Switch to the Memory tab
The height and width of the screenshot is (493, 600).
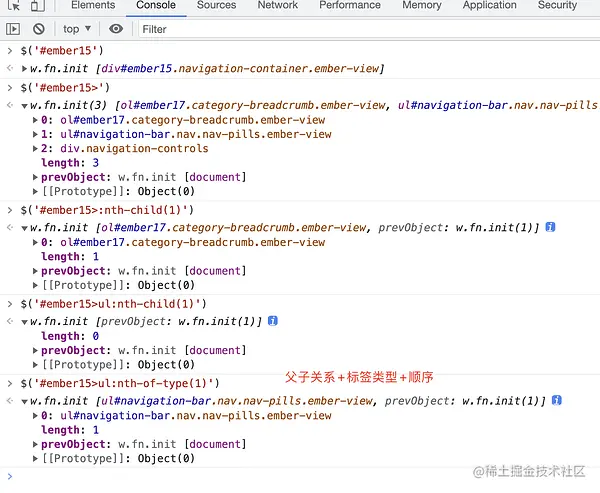[422, 5]
